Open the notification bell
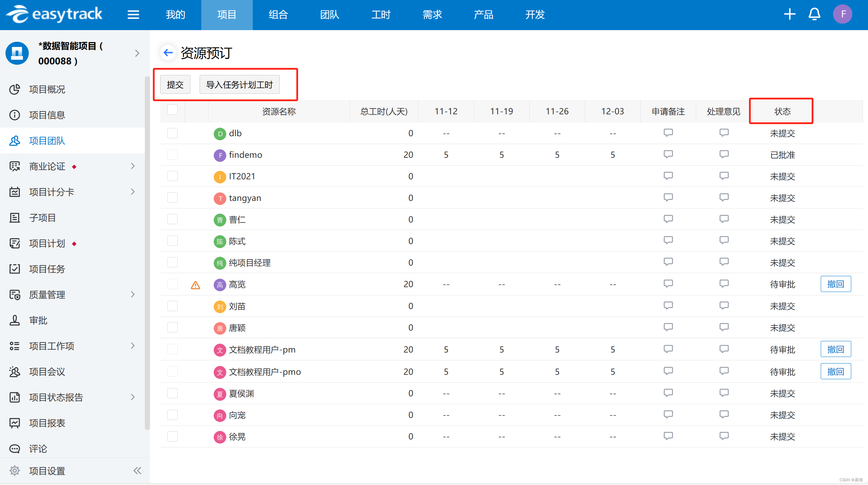This screenshot has height=485, width=868. (814, 14)
